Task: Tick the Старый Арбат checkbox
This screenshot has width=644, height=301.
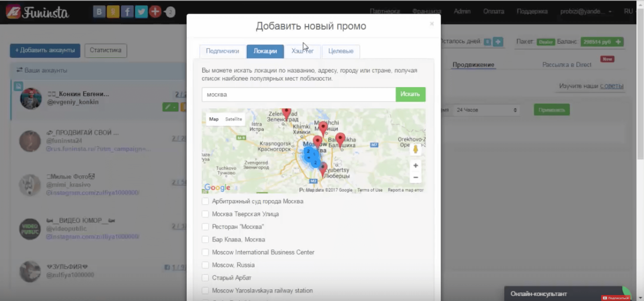Action: 205,278
